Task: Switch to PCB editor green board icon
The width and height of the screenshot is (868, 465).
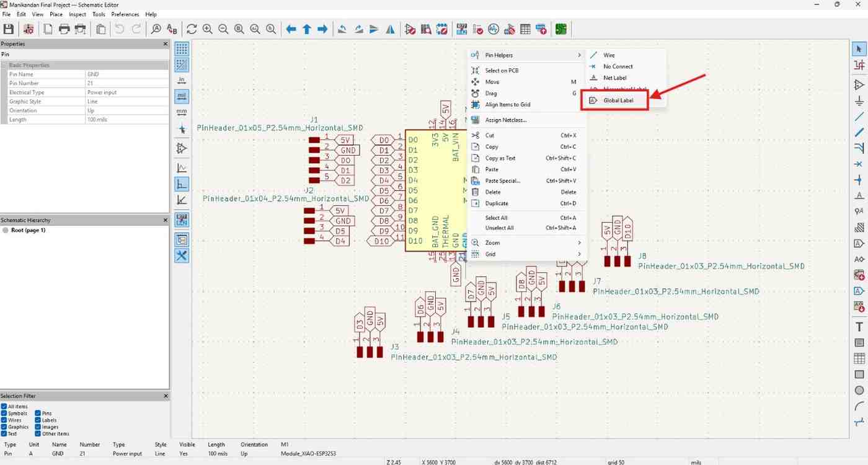Action: pyautogui.click(x=561, y=29)
